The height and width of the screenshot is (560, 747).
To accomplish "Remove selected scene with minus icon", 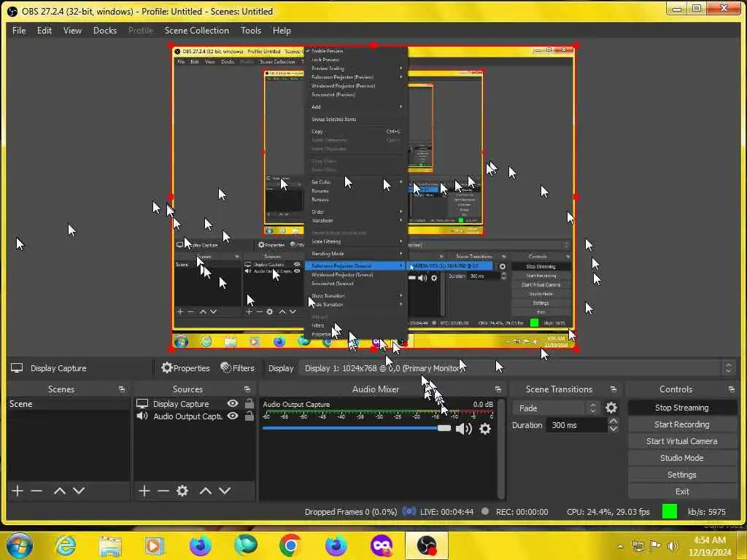I will (x=36, y=491).
